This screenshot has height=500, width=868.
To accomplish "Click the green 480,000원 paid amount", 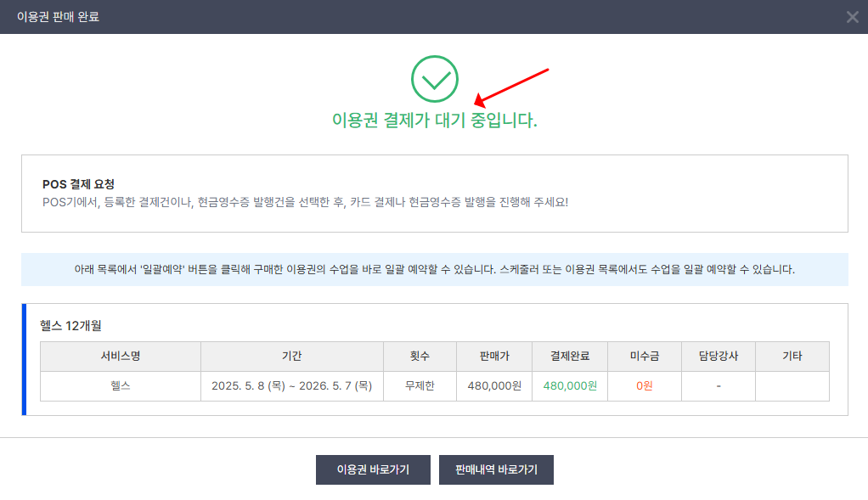I will (x=570, y=386).
